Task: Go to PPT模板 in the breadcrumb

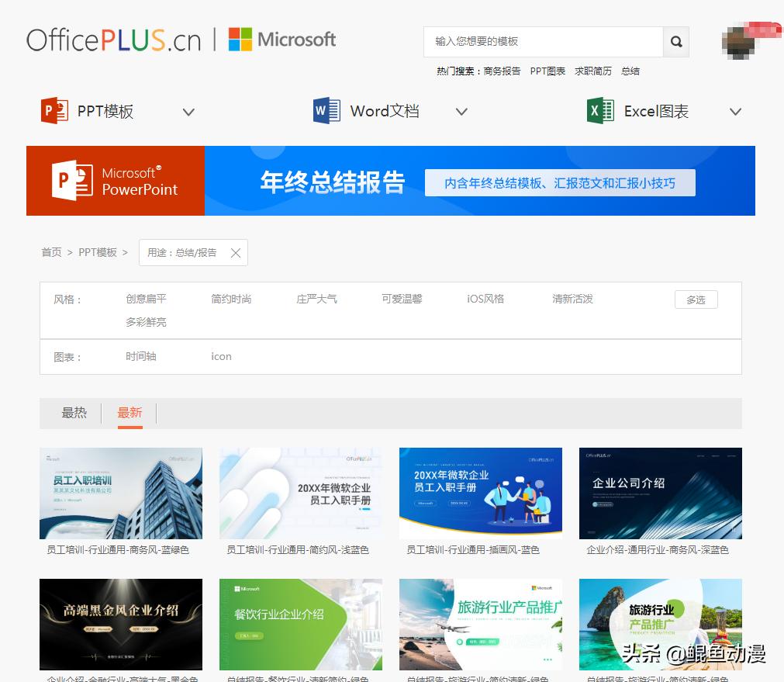Action: coord(98,252)
